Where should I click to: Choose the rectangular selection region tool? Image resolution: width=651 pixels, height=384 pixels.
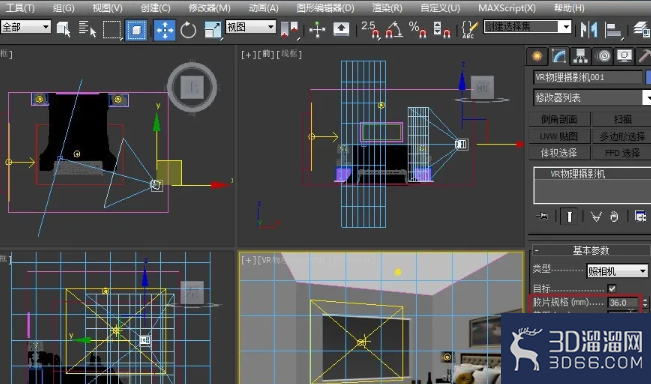pyautogui.click(x=112, y=30)
